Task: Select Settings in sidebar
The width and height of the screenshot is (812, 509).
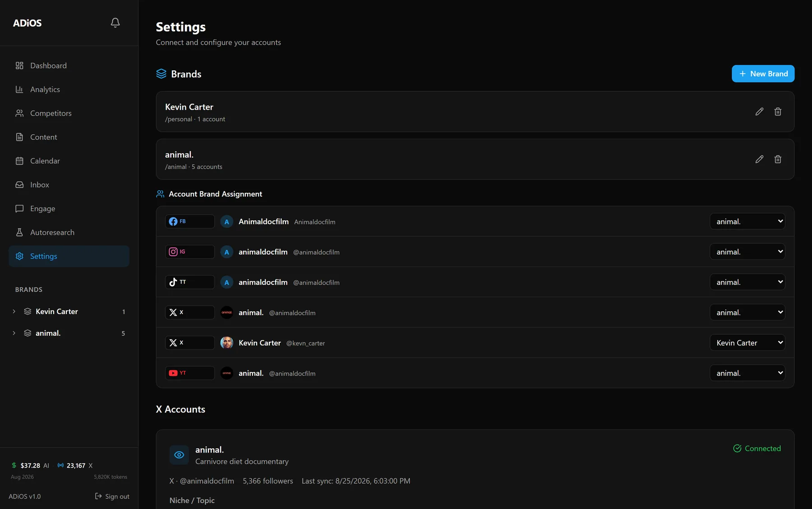Action: pyautogui.click(x=69, y=256)
